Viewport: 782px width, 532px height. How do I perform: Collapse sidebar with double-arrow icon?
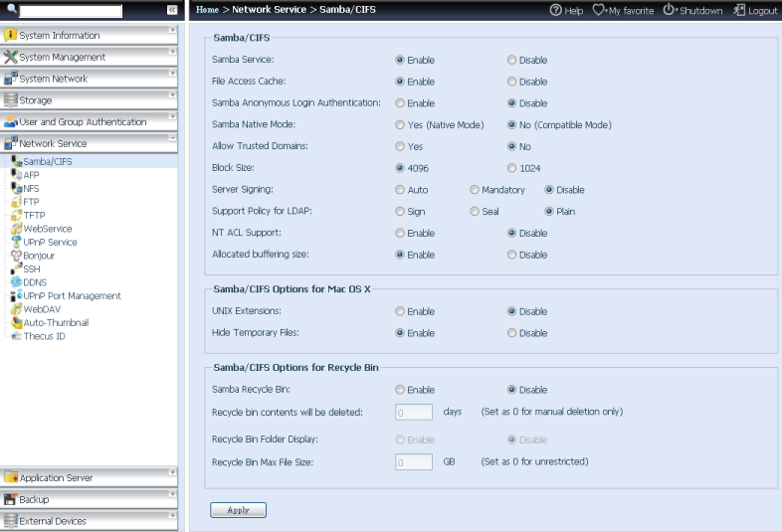click(x=172, y=10)
